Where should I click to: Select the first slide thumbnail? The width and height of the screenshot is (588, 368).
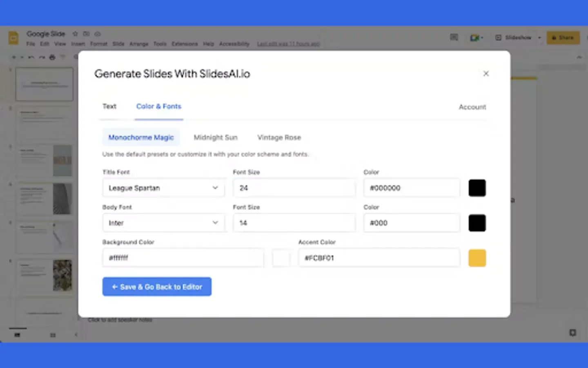point(45,84)
